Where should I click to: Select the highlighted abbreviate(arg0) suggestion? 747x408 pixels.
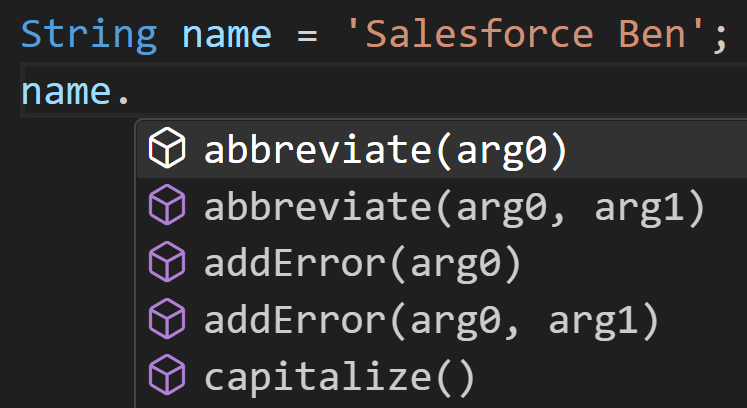tap(442, 150)
